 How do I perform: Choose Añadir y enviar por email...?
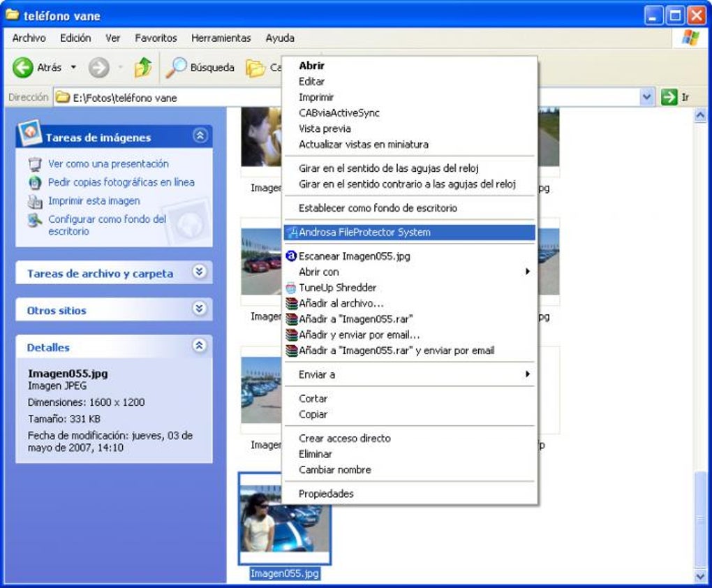pyautogui.click(x=409, y=335)
